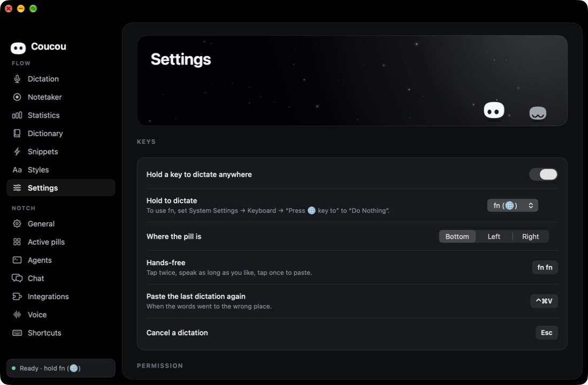
Task: Click the Coucou app name
Action: (x=48, y=47)
